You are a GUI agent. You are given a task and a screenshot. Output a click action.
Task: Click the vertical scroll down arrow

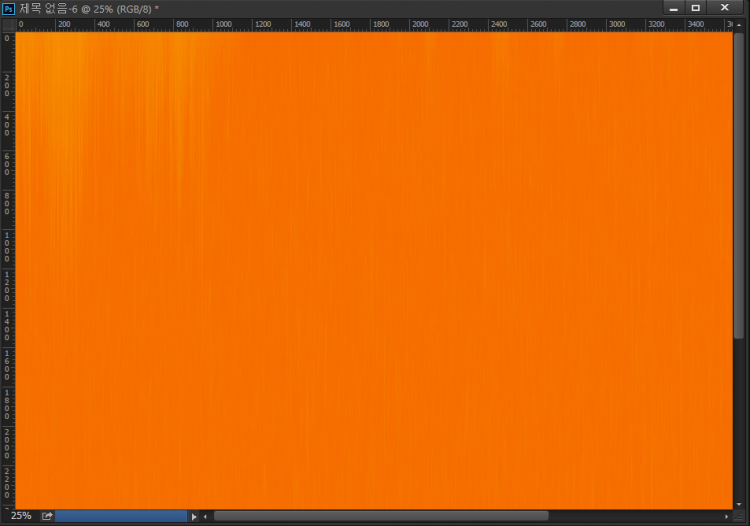click(739, 504)
